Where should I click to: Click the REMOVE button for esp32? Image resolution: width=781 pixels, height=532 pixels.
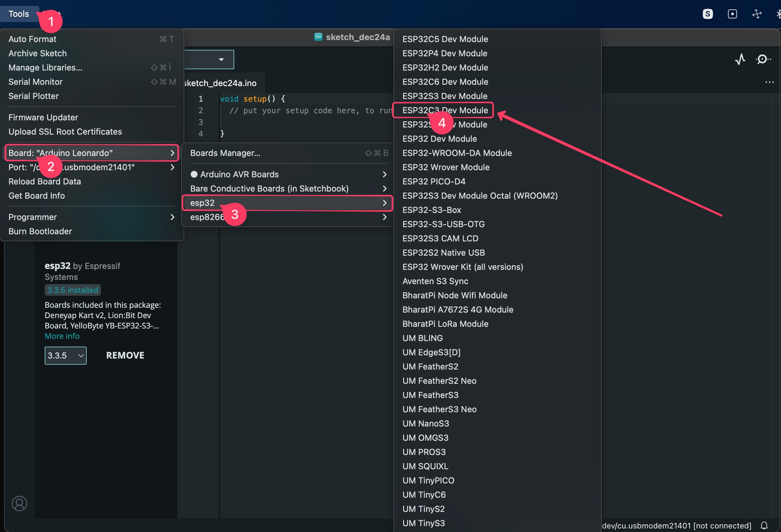coord(125,356)
